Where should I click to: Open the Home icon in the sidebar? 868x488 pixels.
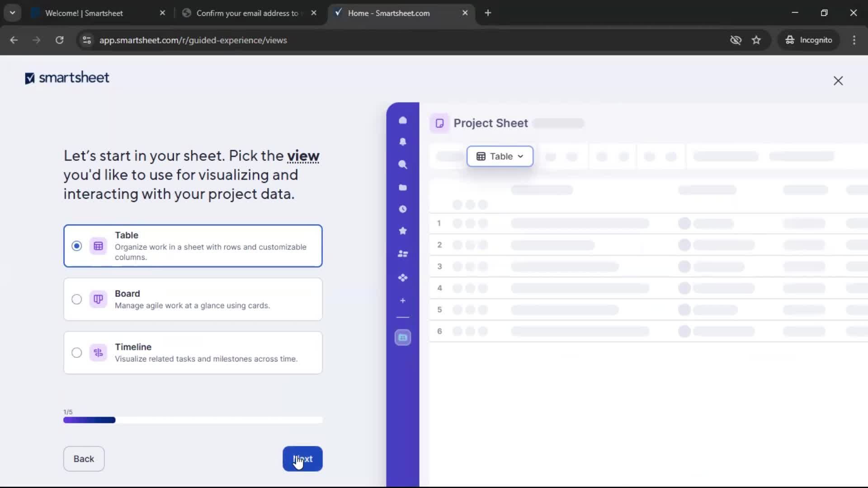coord(403,120)
